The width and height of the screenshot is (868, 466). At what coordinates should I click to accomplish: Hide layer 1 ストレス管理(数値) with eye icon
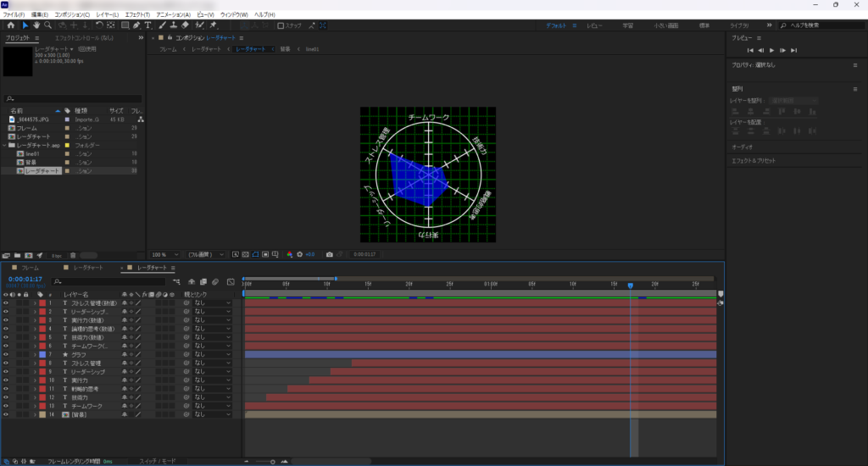click(6, 303)
